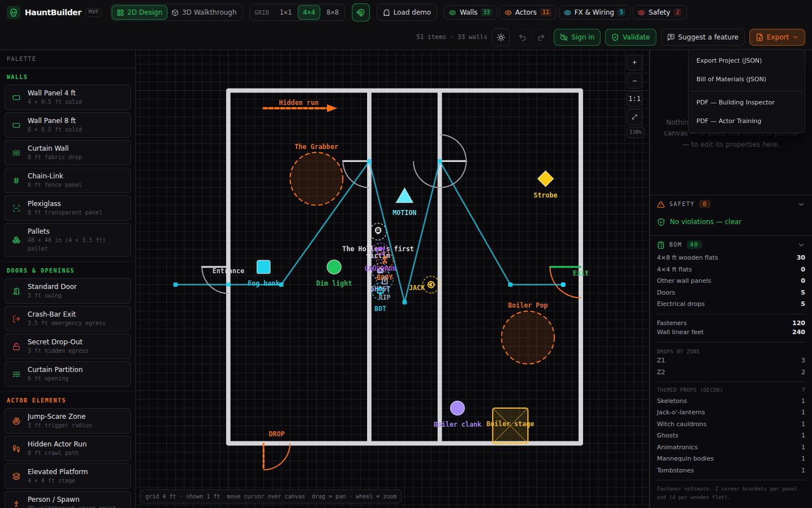Select PDF — Actor Training export
Screen dimensions: 812x508
tap(747, 121)
